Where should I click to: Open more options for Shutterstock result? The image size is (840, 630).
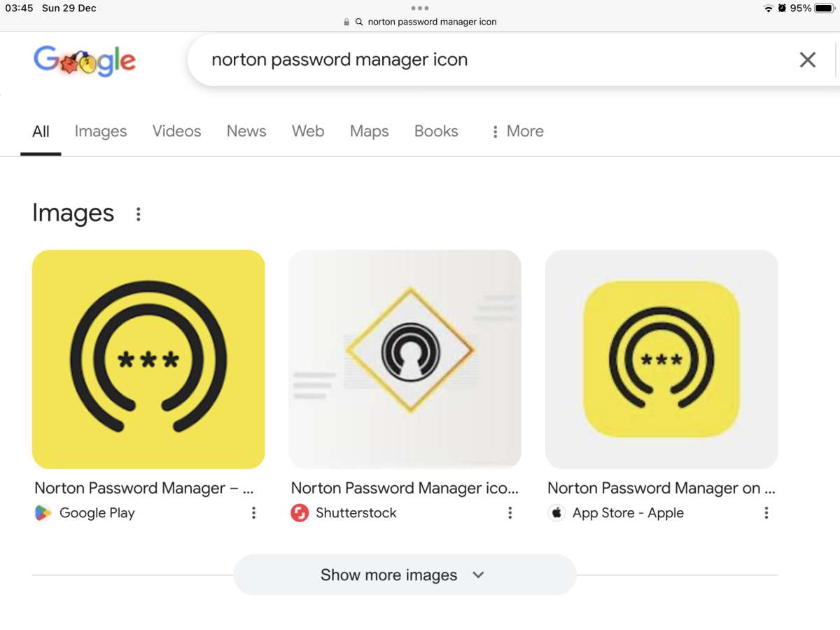(x=510, y=513)
